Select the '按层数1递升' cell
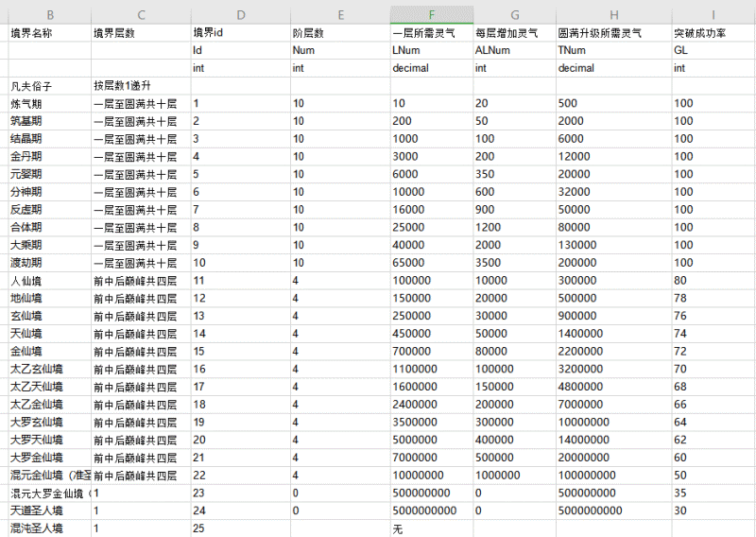The height and width of the screenshot is (537, 756). tap(141, 86)
